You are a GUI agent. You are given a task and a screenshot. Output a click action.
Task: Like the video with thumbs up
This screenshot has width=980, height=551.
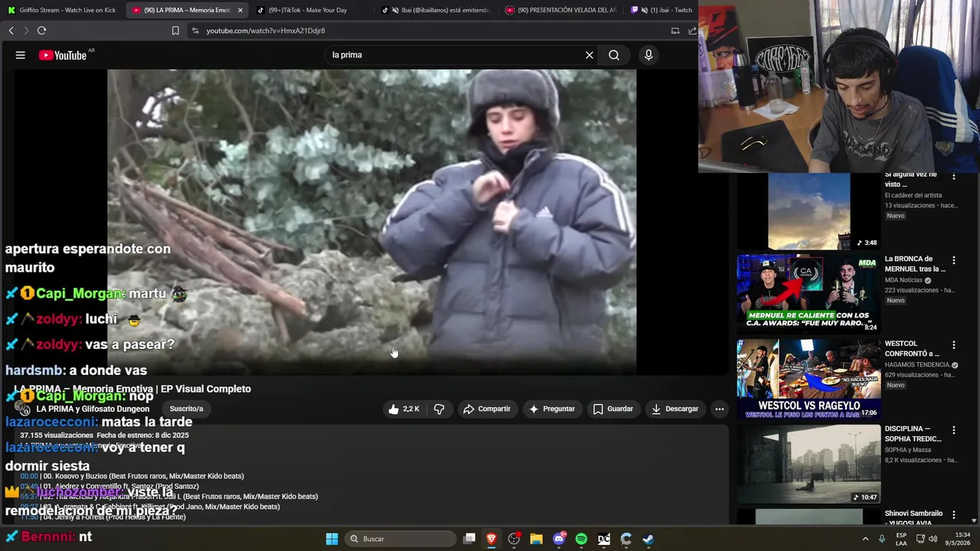pyautogui.click(x=403, y=409)
